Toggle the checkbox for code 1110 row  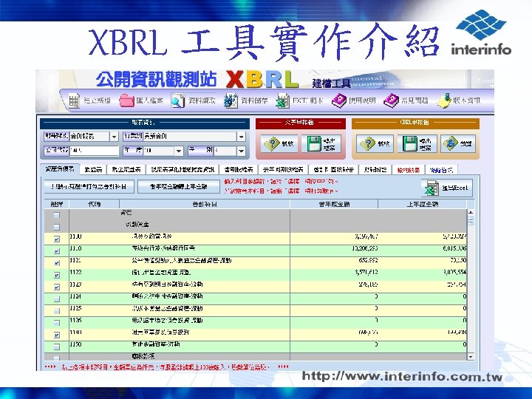[x=57, y=251]
